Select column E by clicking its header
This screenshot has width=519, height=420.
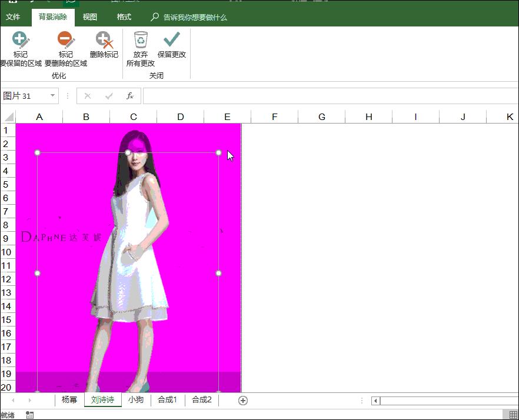(227, 116)
